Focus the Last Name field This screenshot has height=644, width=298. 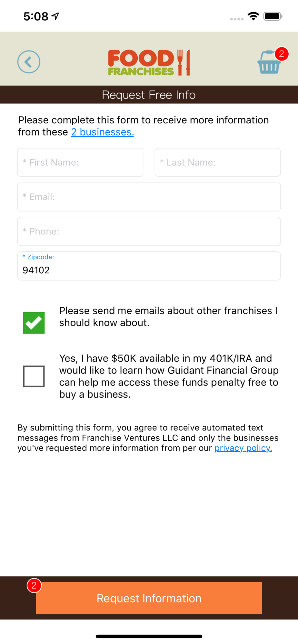click(218, 162)
